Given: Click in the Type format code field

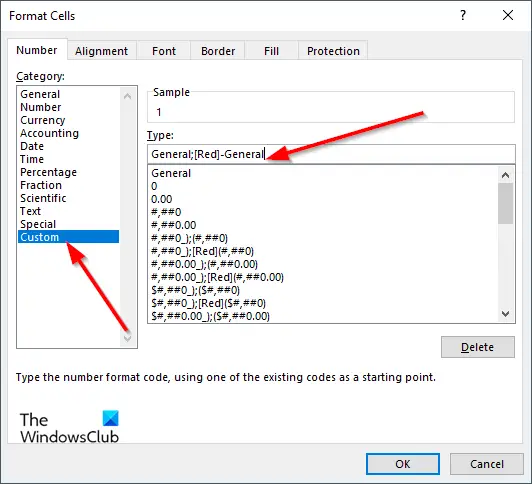Looking at the screenshot, I should pos(331,154).
